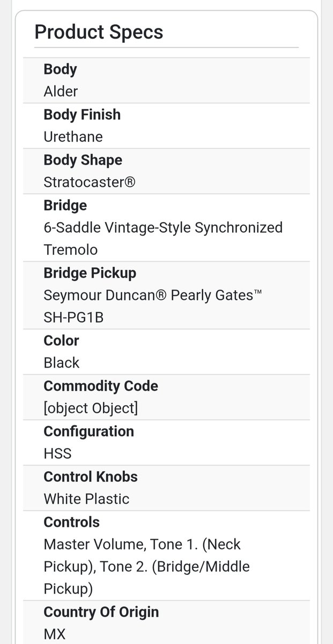Viewport: 333px width, 644px height.
Task: Click the Commodity Code label
Action: (101, 386)
